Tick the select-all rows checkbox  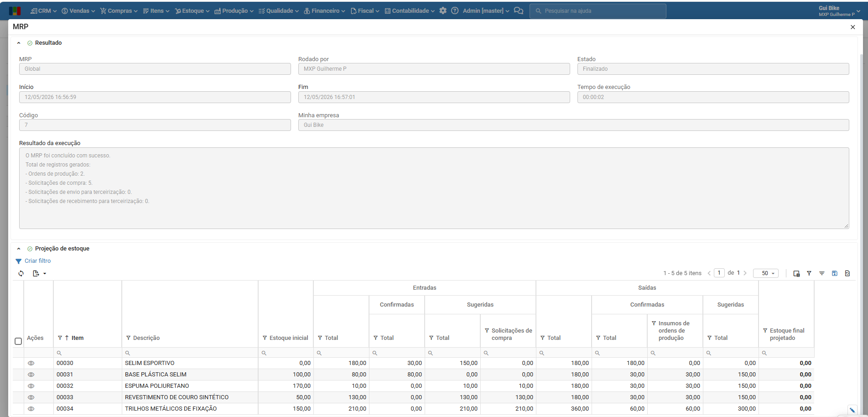point(18,341)
